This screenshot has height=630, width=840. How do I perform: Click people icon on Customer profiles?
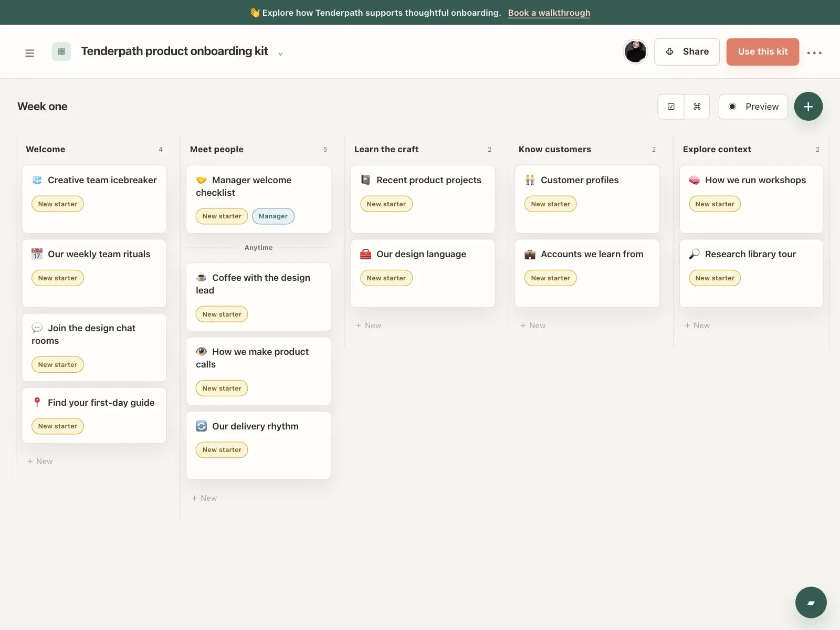[530, 180]
